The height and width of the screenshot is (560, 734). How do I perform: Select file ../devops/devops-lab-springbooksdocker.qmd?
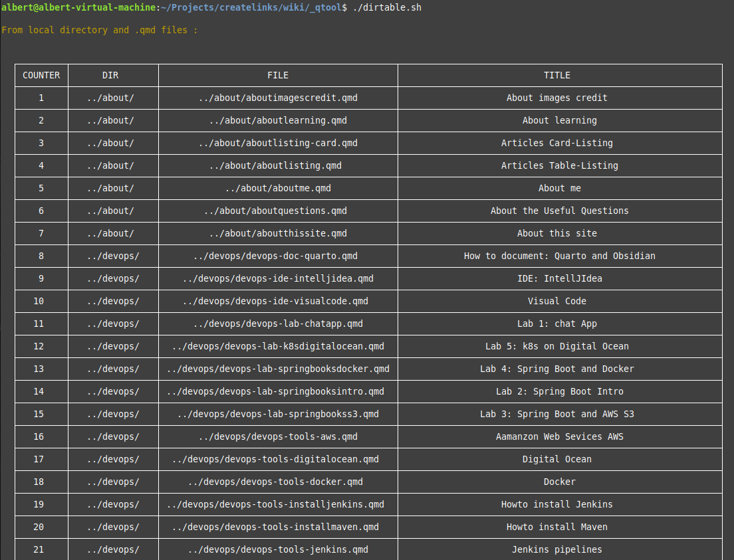(278, 369)
